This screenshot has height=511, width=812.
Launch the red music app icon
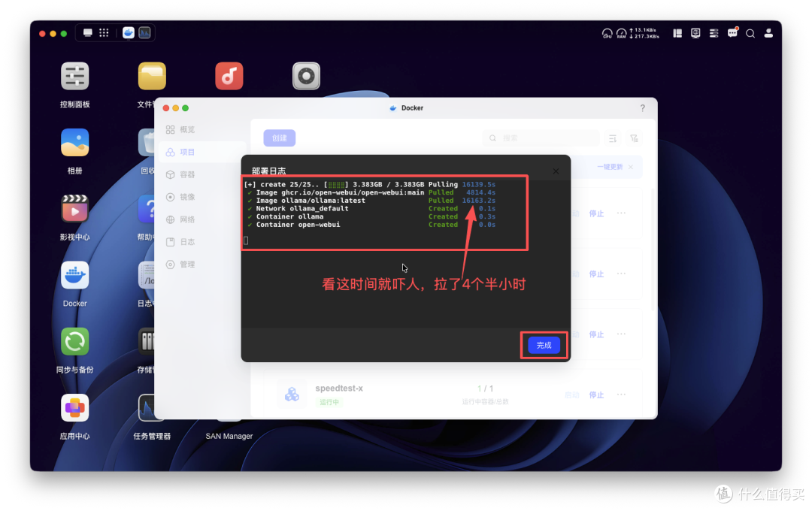[x=229, y=76]
